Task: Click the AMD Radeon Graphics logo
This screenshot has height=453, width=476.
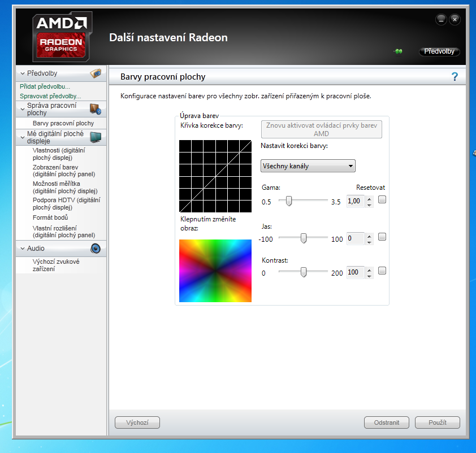Action: [60, 38]
